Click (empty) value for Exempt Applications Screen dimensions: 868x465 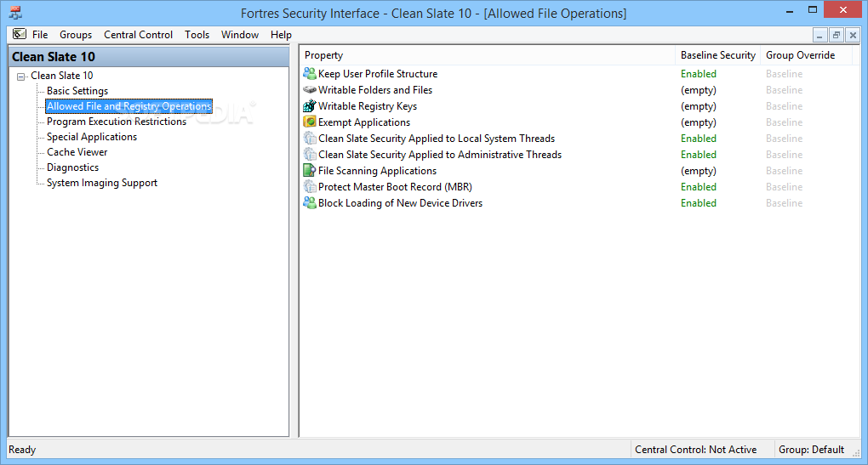pyautogui.click(x=699, y=122)
